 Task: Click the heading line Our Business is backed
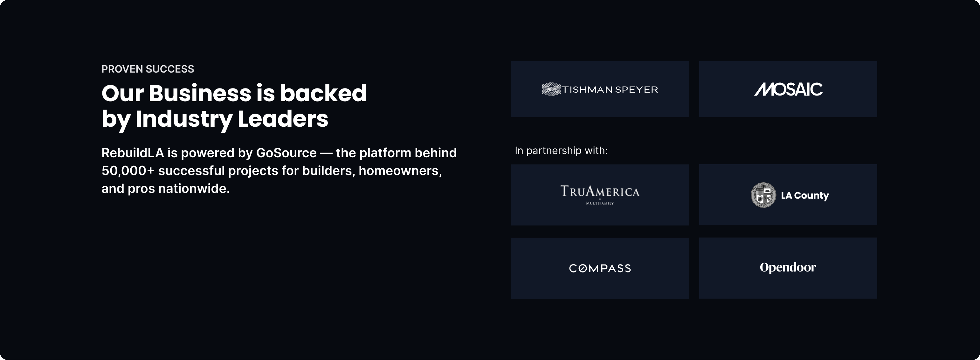tap(234, 93)
